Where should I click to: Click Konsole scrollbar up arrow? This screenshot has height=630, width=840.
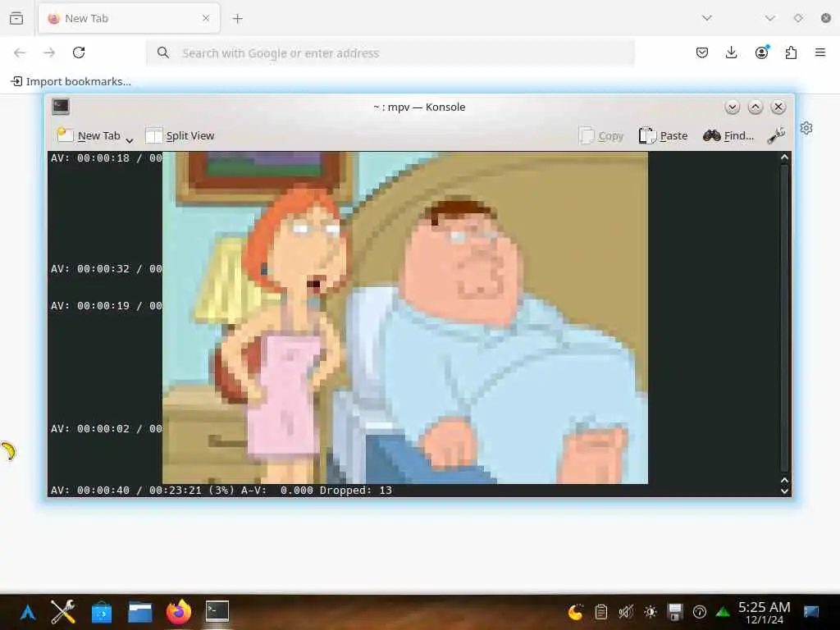point(785,157)
